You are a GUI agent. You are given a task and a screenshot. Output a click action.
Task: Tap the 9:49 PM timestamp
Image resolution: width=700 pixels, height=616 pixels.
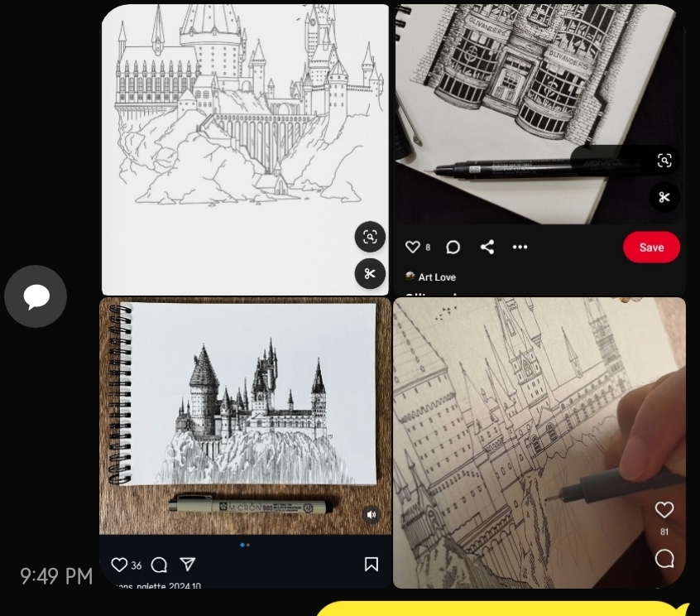(x=56, y=576)
